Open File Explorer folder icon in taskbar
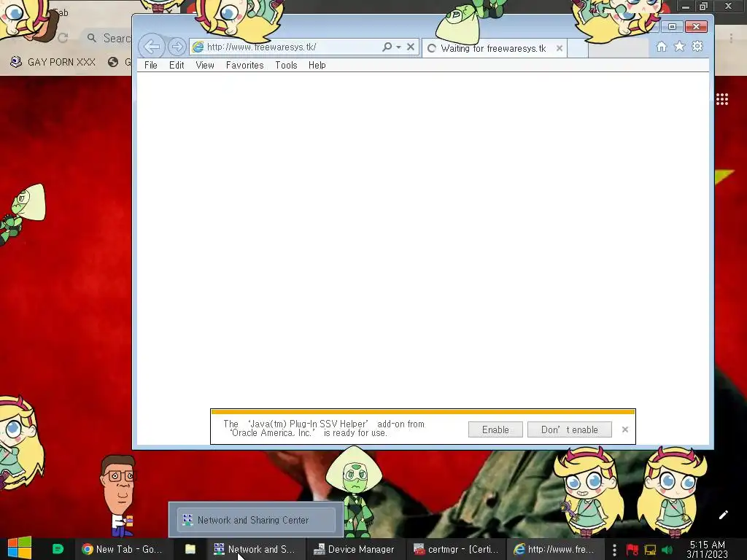Viewport: 747px width, 560px height. pyautogui.click(x=190, y=549)
